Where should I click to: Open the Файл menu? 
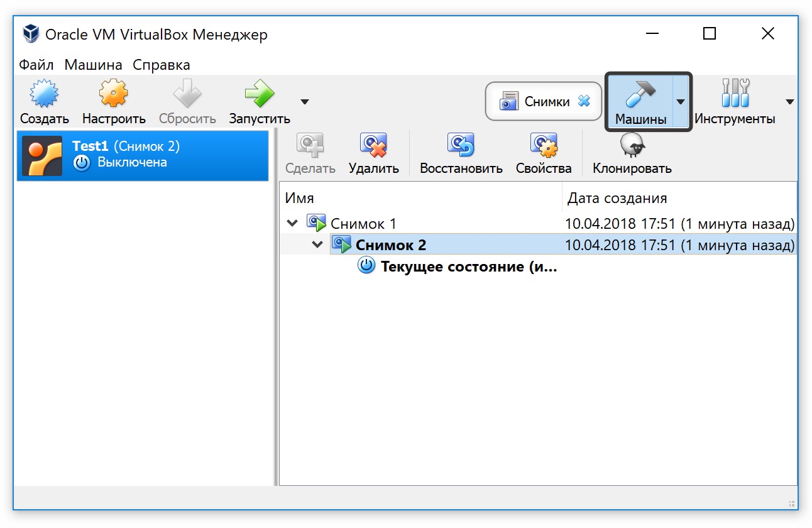[x=36, y=65]
